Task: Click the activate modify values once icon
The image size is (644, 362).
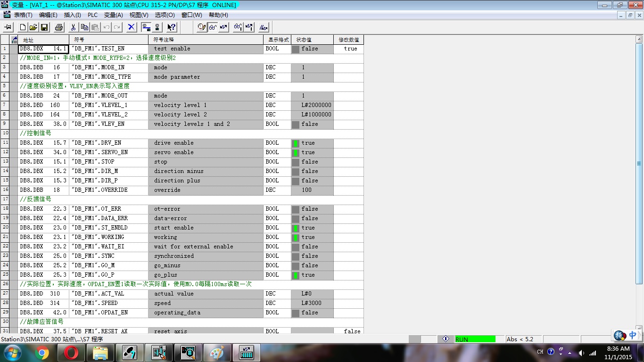Action: [249, 27]
